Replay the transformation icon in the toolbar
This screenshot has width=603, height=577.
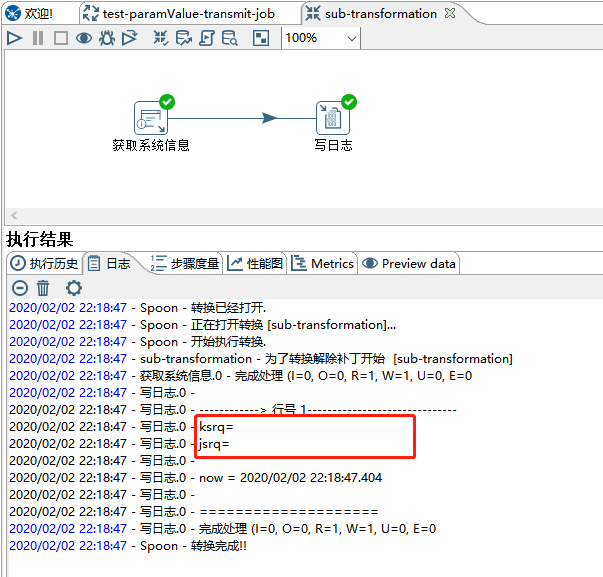tap(130, 38)
